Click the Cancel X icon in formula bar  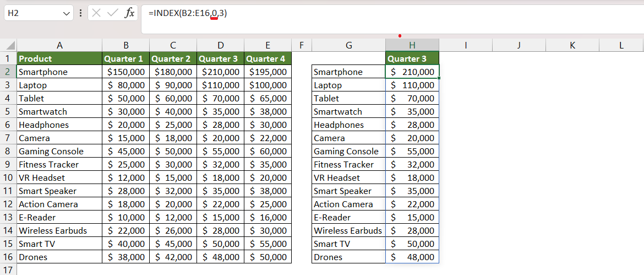click(96, 13)
